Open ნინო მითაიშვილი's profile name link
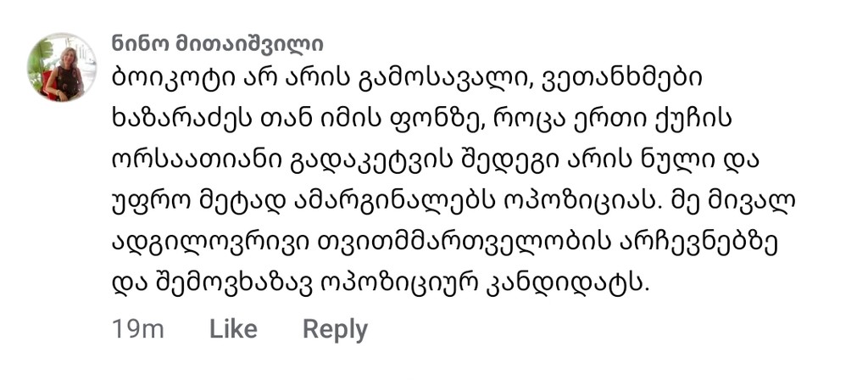Viewport: 868px width, 380px height. click(217, 44)
